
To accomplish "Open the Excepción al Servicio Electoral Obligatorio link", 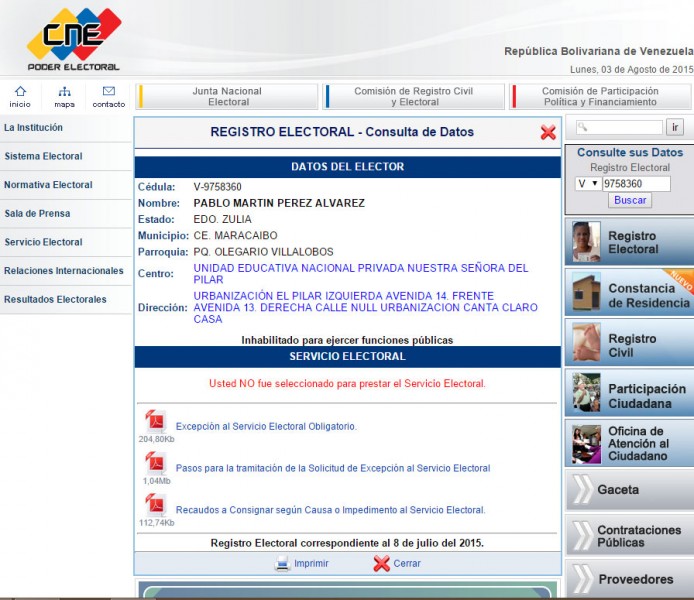I will (x=266, y=426).
